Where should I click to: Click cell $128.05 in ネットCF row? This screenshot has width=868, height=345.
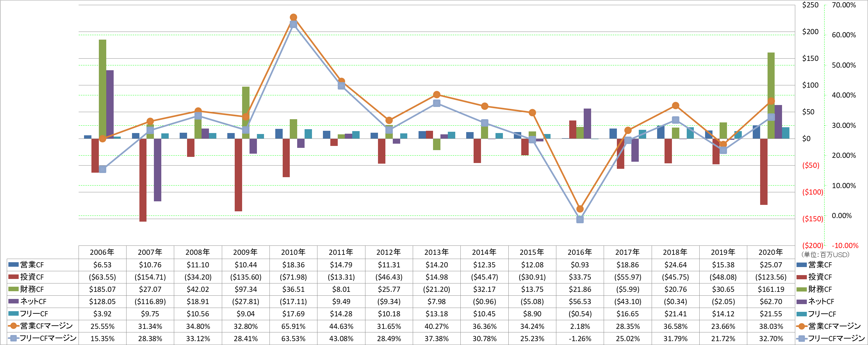[x=102, y=302]
